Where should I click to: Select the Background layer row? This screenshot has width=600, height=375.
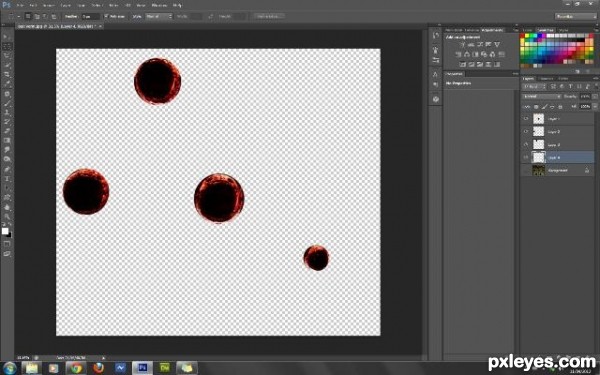click(x=558, y=170)
